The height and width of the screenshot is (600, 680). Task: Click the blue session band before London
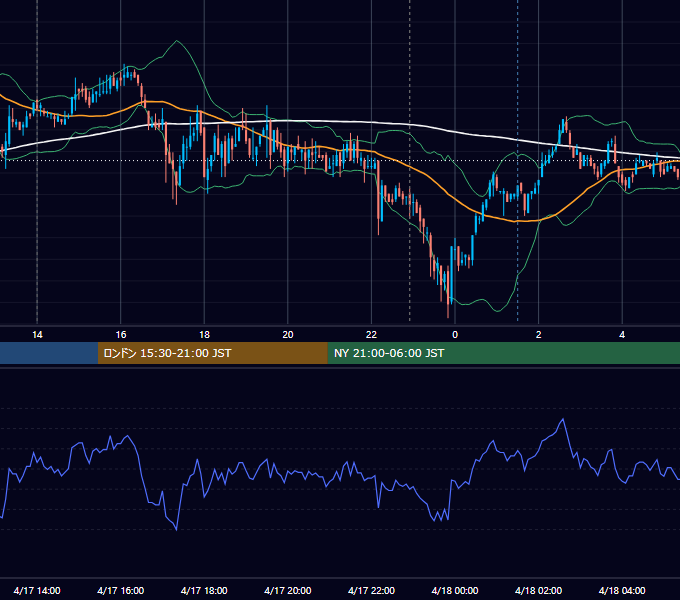[x=49, y=353]
